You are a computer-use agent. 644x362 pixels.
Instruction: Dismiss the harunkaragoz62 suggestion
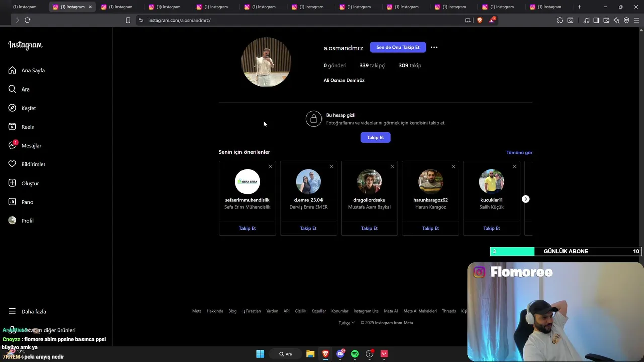pos(453,166)
